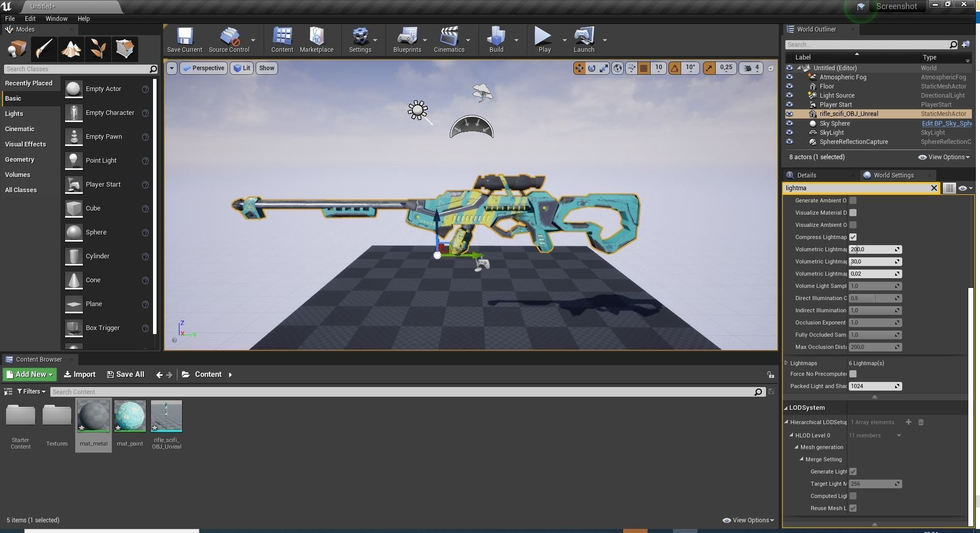The image size is (980, 533).
Task: Select rotate gizmo tool in viewport
Action: tap(592, 68)
